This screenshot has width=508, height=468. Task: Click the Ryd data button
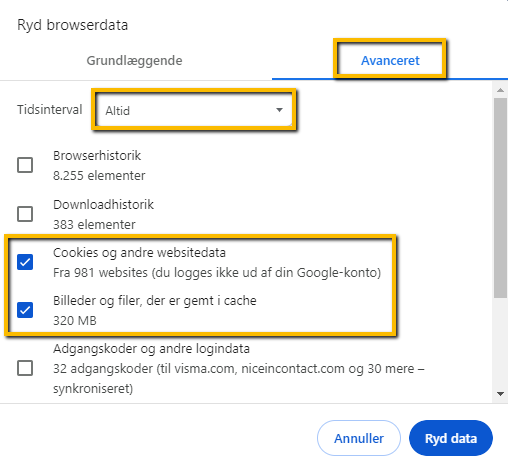451,438
